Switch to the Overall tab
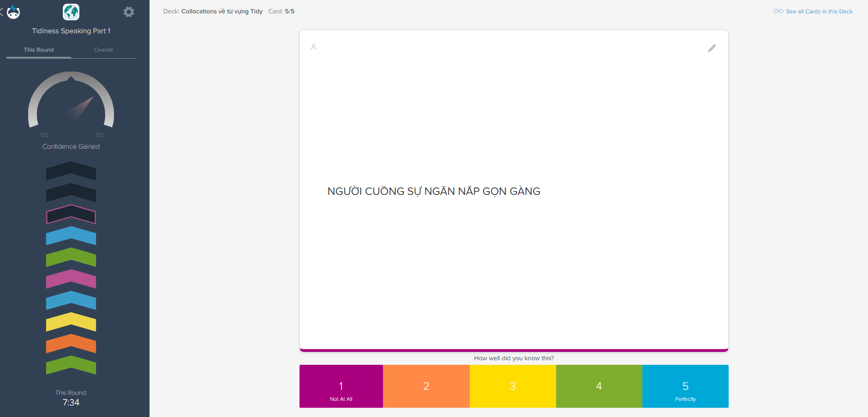868x417 pixels. click(103, 50)
